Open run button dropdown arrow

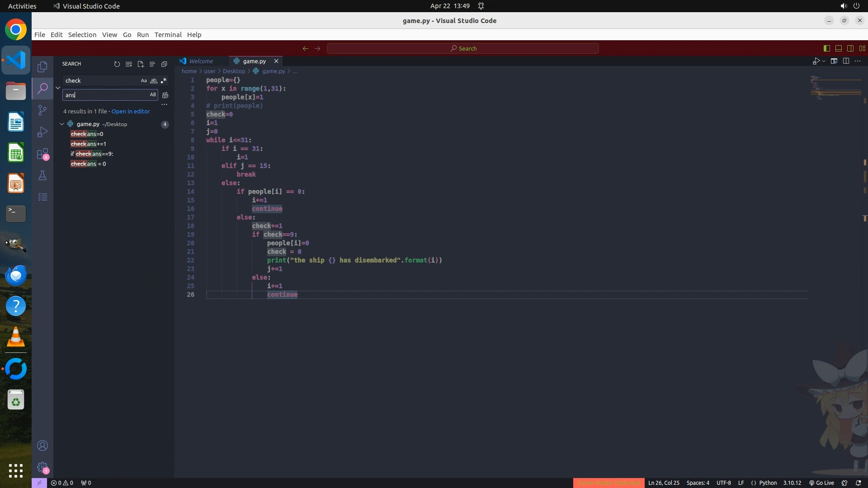[x=824, y=61]
